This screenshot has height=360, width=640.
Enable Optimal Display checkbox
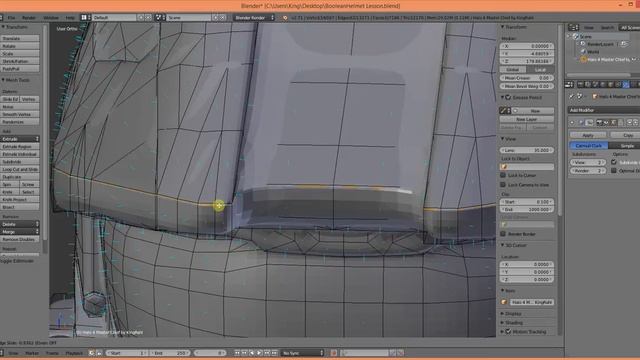pyautogui.click(x=613, y=171)
